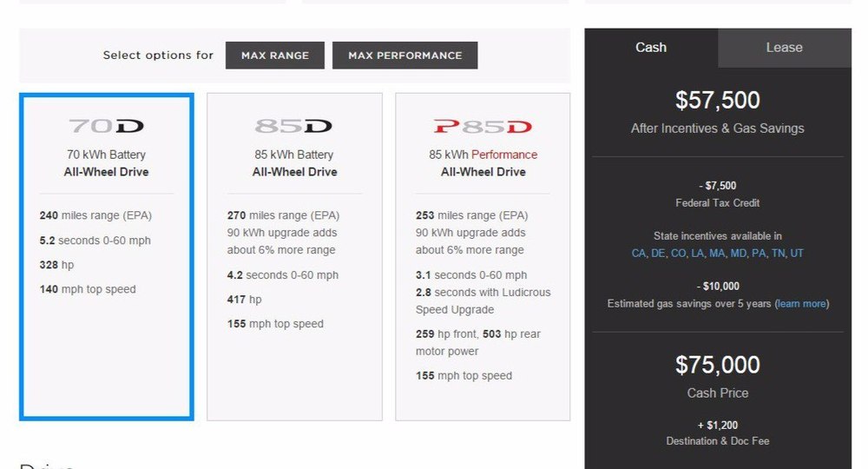Select the Cash pricing tab
The height and width of the screenshot is (469, 868).
[x=651, y=48]
